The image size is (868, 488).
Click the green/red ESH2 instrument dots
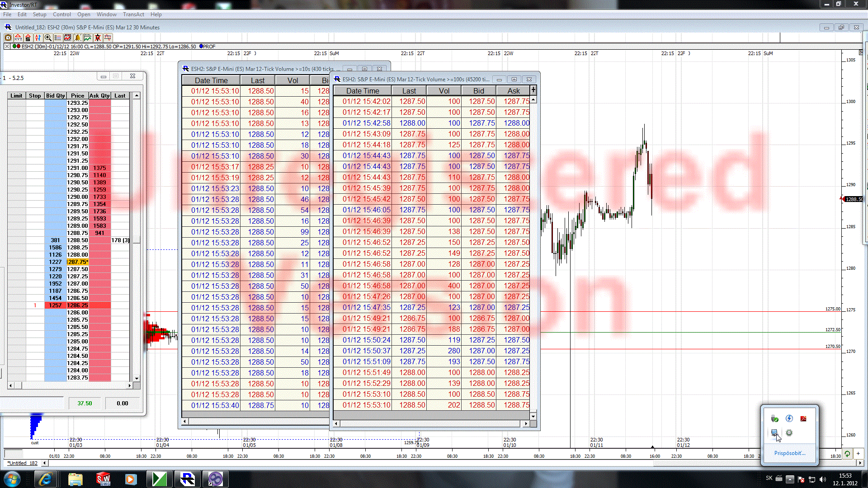click(16, 47)
